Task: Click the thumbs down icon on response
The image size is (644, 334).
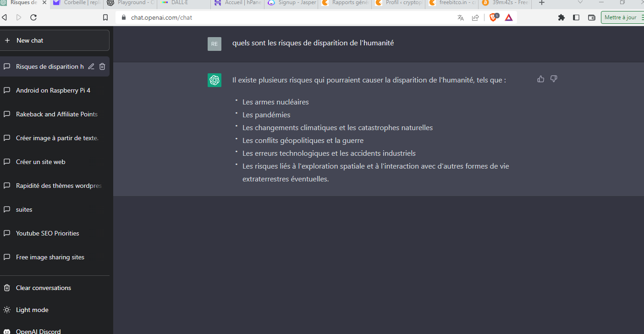Action: point(554,79)
